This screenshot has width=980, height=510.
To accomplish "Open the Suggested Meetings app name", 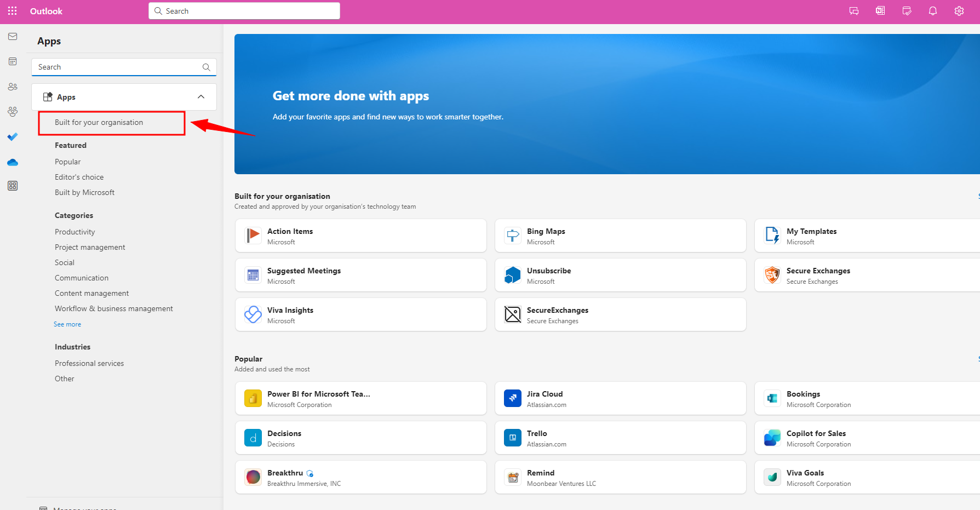I will (304, 271).
